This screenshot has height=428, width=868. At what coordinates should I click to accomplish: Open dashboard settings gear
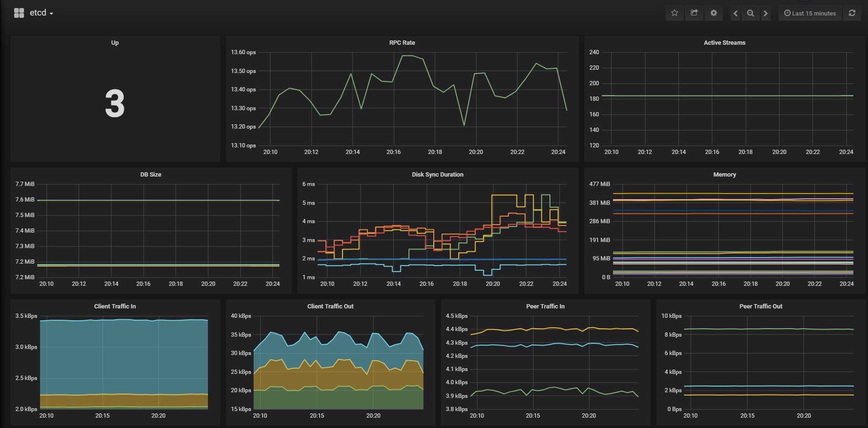714,13
